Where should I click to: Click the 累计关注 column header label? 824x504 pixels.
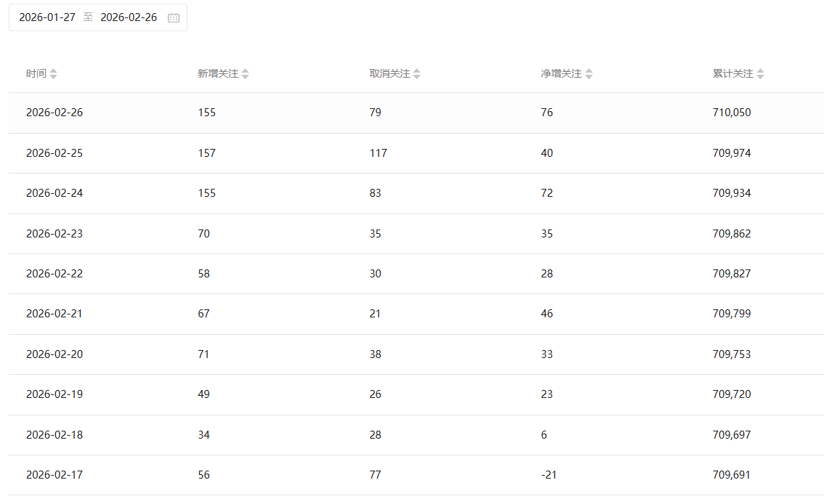point(732,74)
